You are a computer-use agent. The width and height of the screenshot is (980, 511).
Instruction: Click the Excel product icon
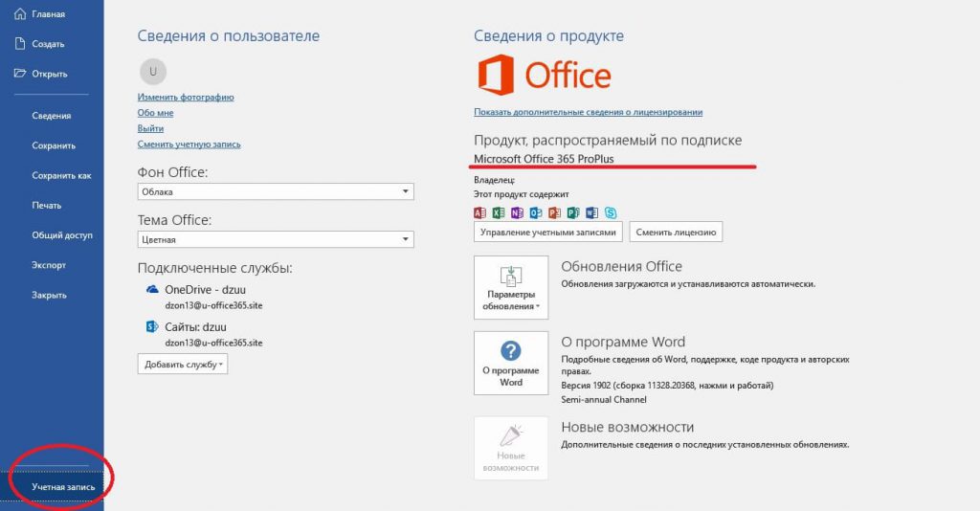(499, 212)
